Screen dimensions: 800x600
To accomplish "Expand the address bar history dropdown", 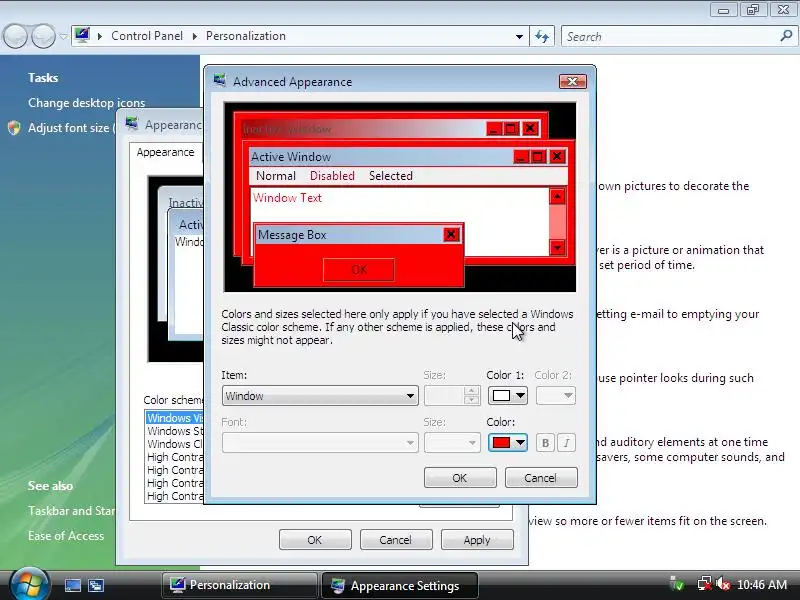I will click(519, 37).
